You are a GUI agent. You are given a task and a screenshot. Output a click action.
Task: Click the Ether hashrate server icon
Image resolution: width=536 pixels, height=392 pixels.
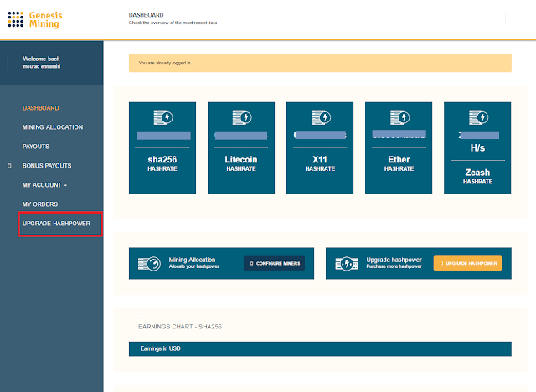click(x=399, y=117)
